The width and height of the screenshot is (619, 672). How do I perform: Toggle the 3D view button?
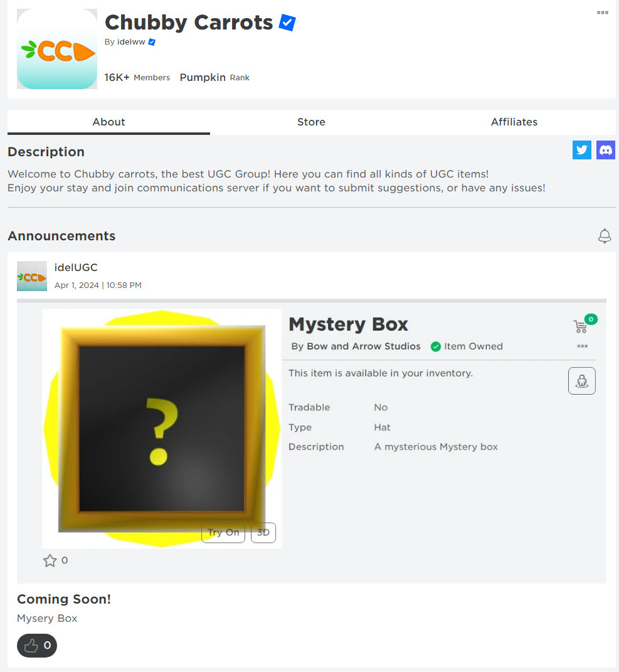[263, 532]
